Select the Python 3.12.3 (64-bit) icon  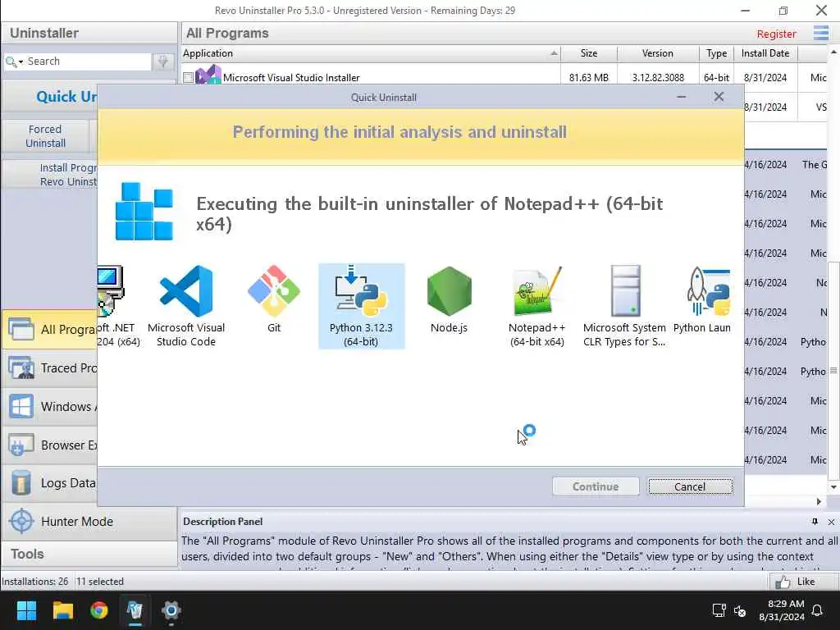click(361, 291)
